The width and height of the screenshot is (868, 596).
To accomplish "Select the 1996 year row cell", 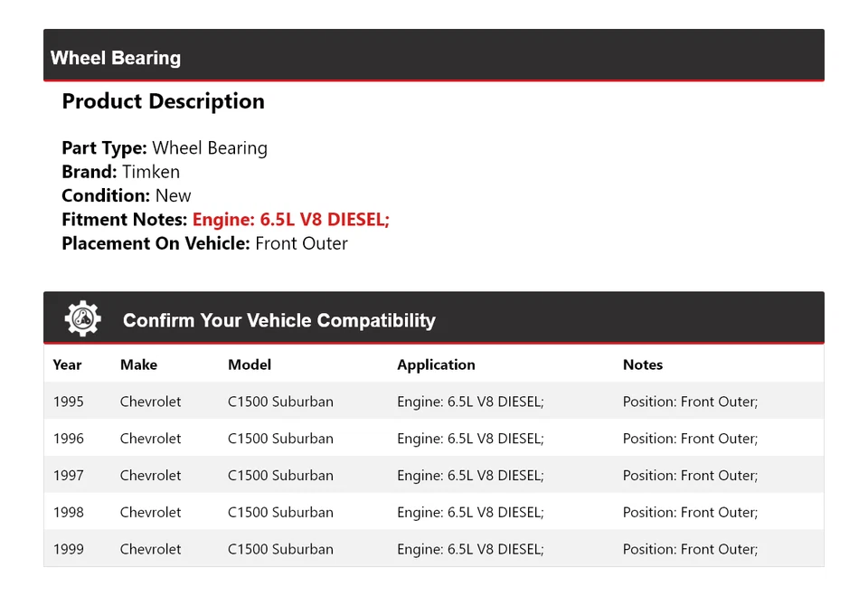I will tap(68, 439).
